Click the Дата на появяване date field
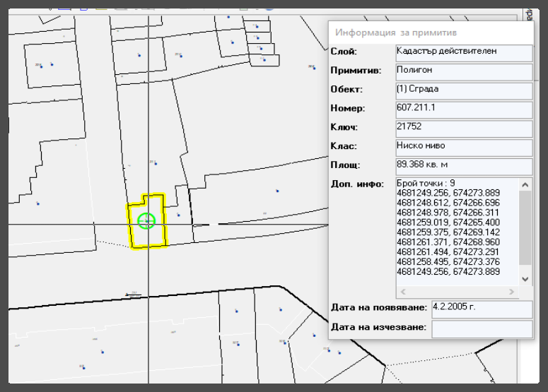548x392 pixels. [481, 309]
